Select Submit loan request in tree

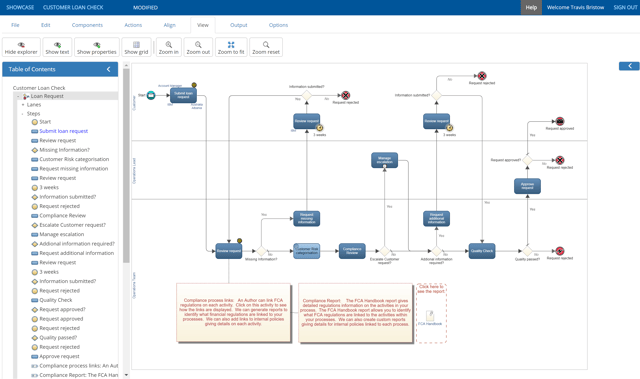pos(64,131)
